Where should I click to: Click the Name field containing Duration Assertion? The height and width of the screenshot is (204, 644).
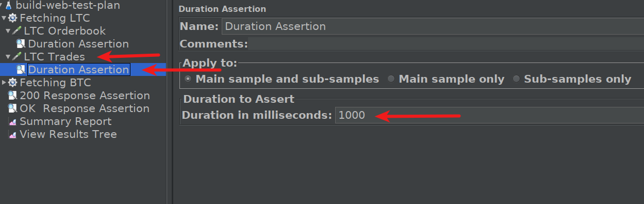coord(432,26)
